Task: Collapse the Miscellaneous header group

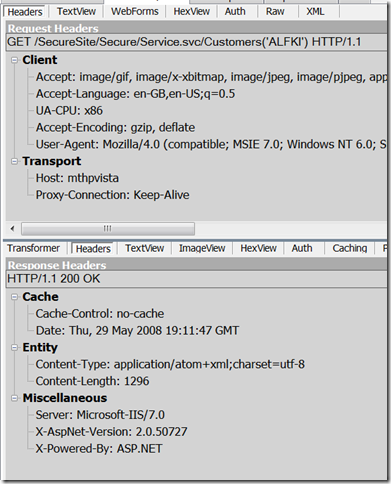Action: pyautogui.click(x=14, y=398)
